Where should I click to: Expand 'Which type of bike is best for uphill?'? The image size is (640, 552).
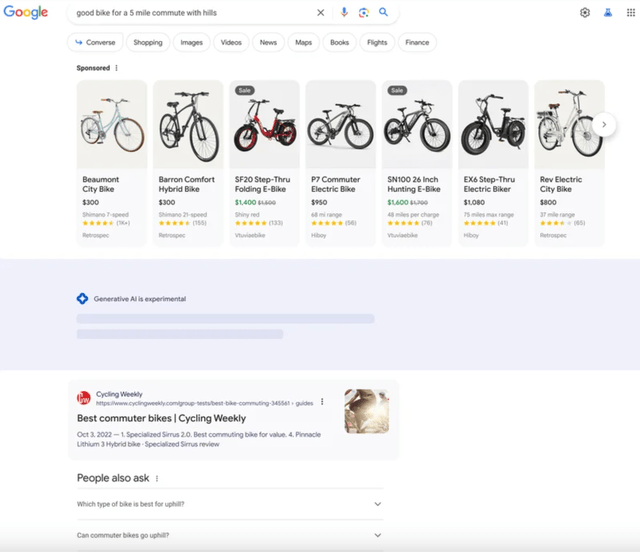[x=230, y=504]
